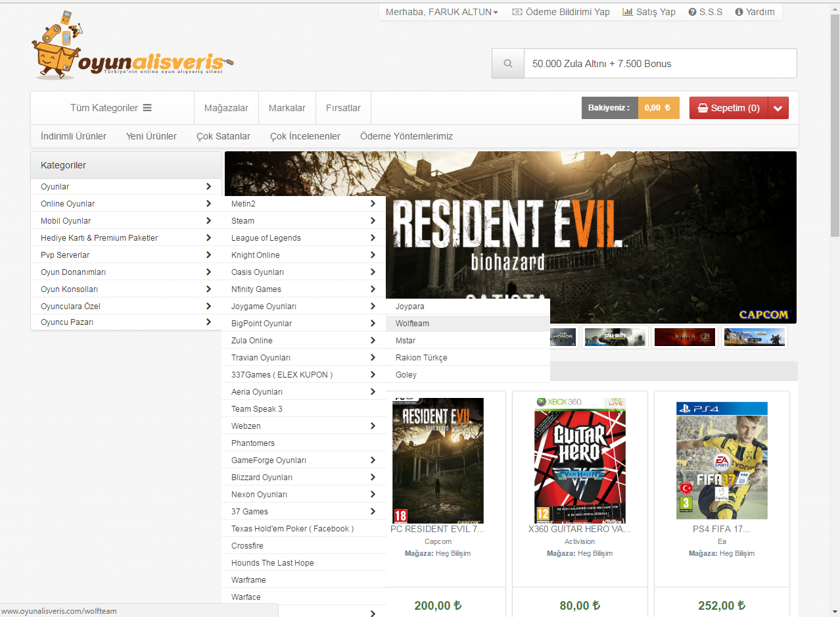The width and height of the screenshot is (840, 617).
Task: Click the oyunalisveris logo
Action: coord(132,45)
